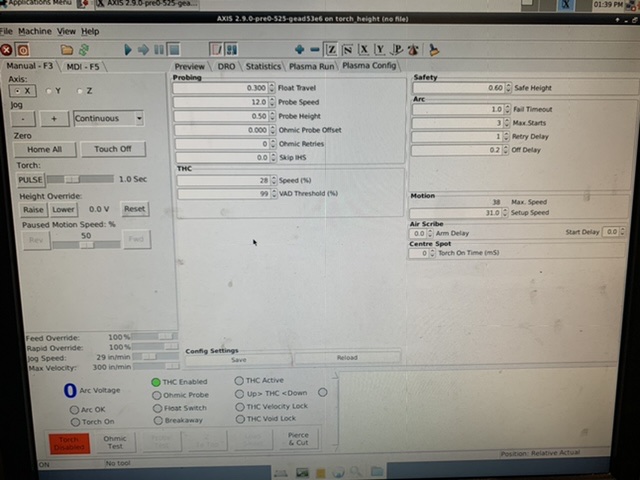
Task: Click the Home All button
Action: point(44,149)
